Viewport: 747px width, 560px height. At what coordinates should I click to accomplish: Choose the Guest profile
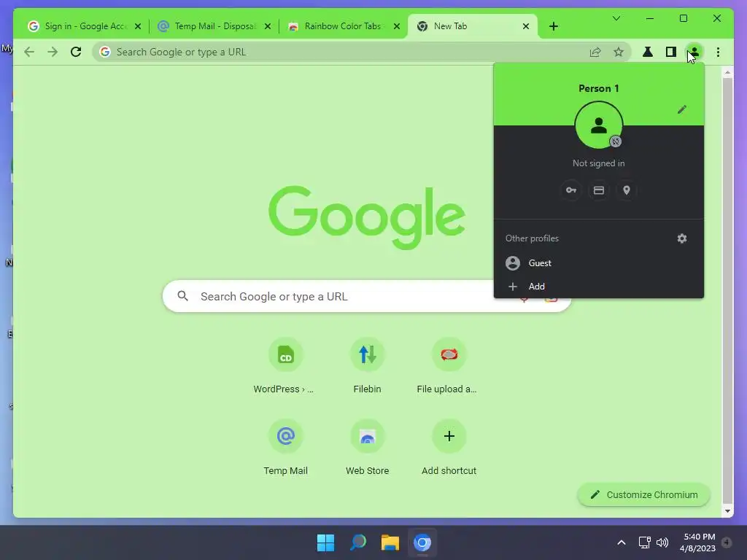(x=599, y=262)
